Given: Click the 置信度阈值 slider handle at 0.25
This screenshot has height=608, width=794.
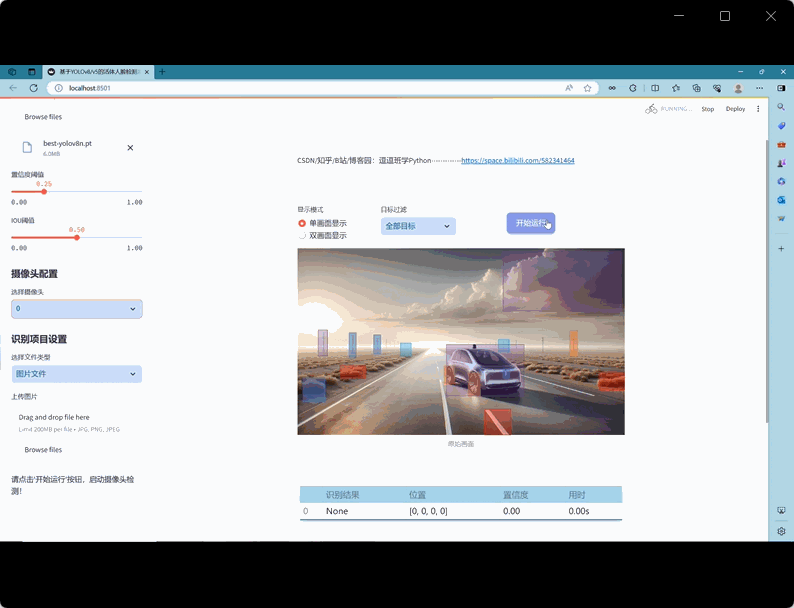Looking at the screenshot, I should point(44,192).
